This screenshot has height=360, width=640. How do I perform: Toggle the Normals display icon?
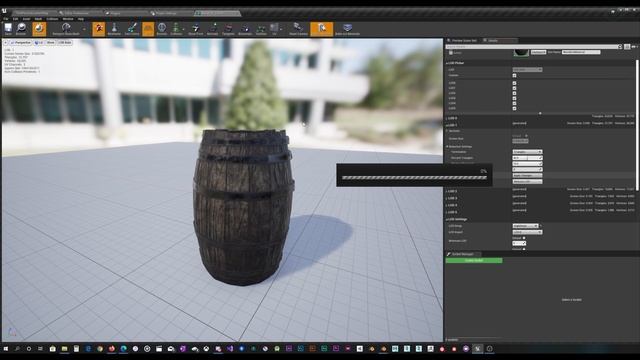click(x=213, y=29)
